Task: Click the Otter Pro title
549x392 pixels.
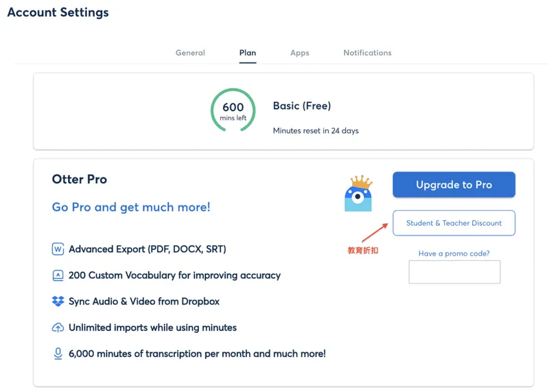Action: tap(80, 179)
